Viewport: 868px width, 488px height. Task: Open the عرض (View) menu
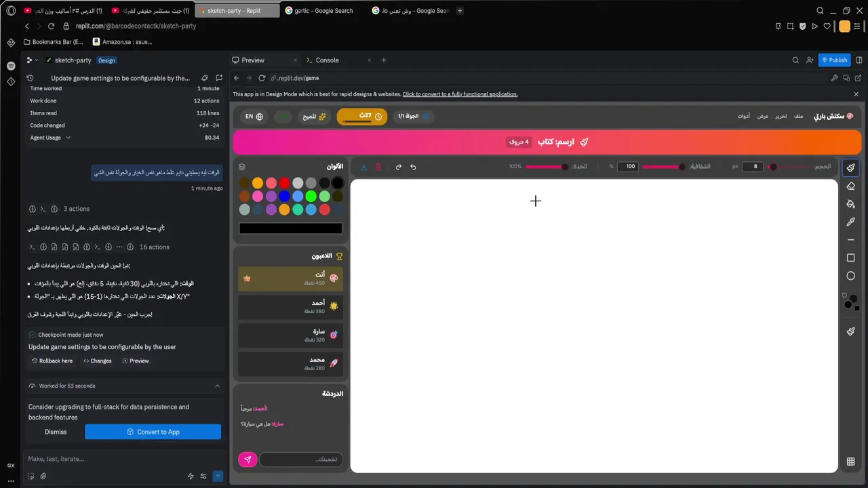[x=763, y=117]
